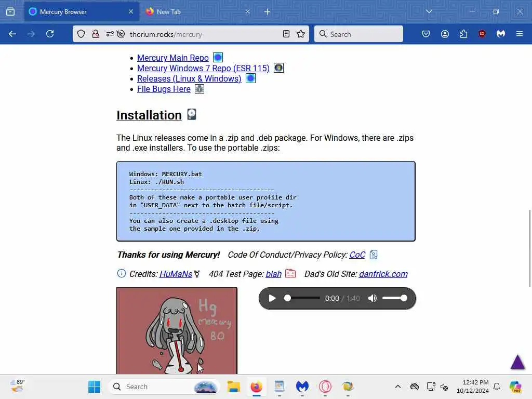Open the CoC privacy policy link
The image size is (532, 399).
pyautogui.click(x=357, y=255)
